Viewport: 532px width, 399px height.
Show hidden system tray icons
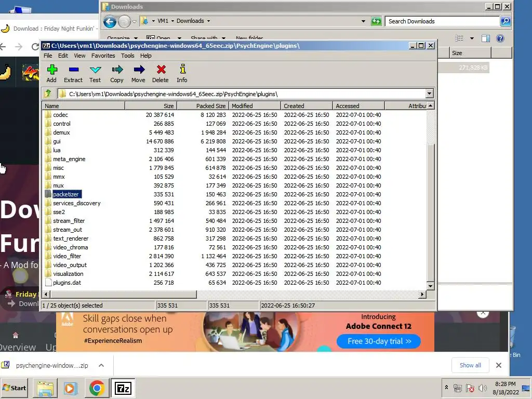(x=446, y=387)
